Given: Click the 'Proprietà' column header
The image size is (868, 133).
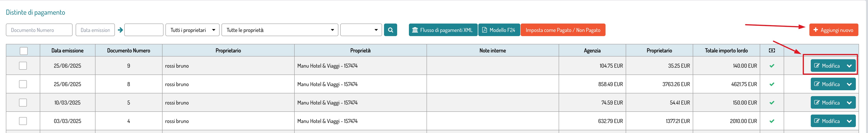Looking at the screenshot, I should tap(360, 50).
